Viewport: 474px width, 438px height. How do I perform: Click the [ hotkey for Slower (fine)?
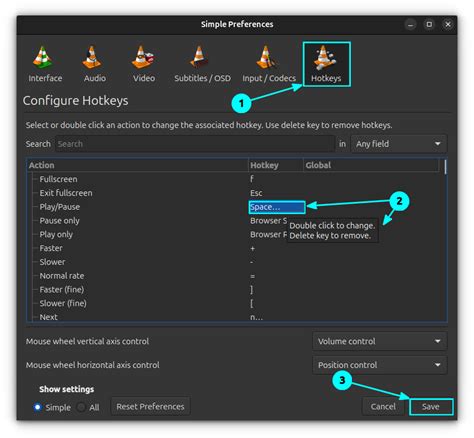tap(252, 304)
